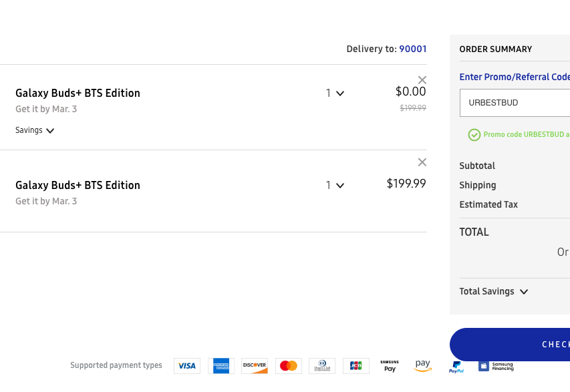
Task: Open quantity dropdown for the $0.00 item
Action: click(335, 93)
